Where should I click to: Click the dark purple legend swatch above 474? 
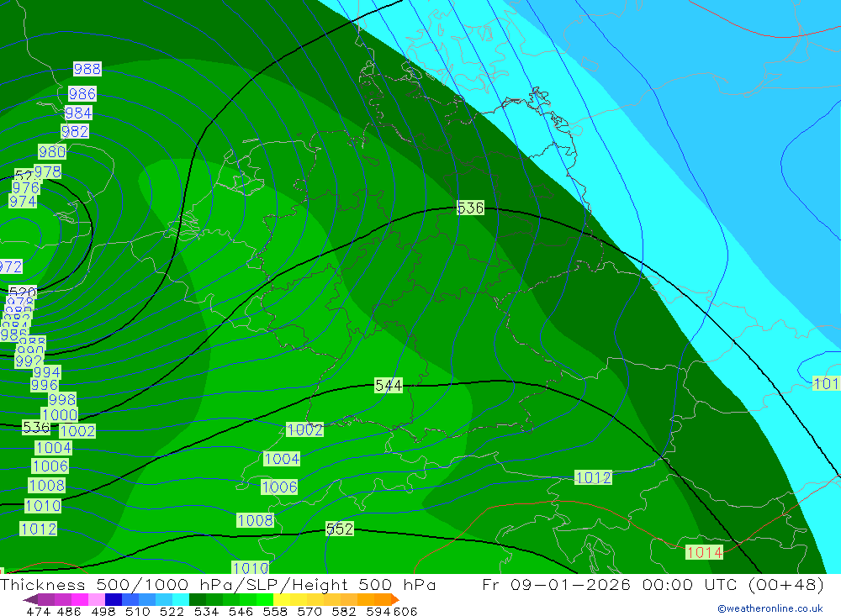pyautogui.click(x=46, y=599)
